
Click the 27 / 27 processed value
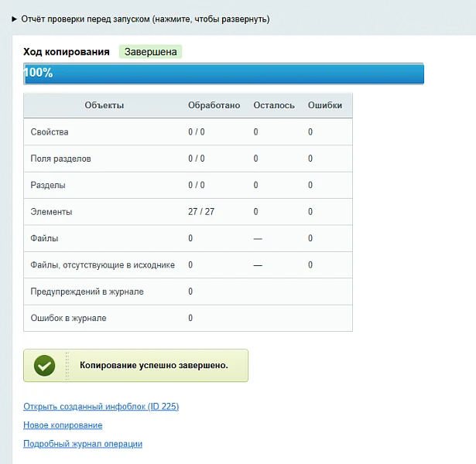coord(201,212)
